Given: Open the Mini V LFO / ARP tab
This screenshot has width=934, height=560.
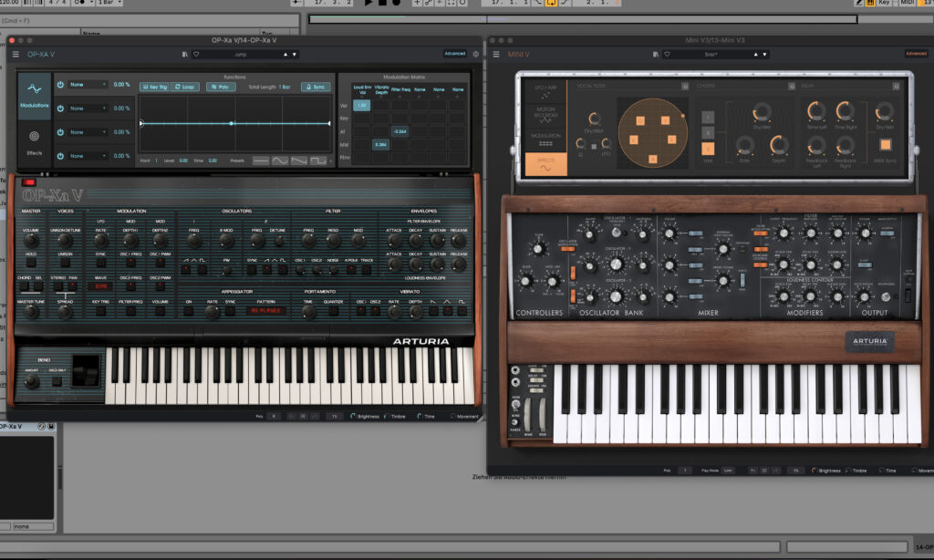Looking at the screenshot, I should [545, 92].
